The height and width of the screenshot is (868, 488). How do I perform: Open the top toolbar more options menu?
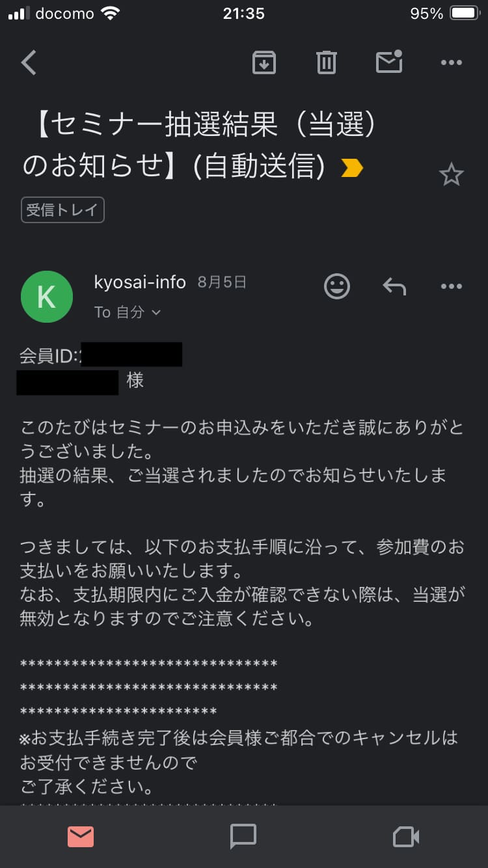click(x=451, y=62)
